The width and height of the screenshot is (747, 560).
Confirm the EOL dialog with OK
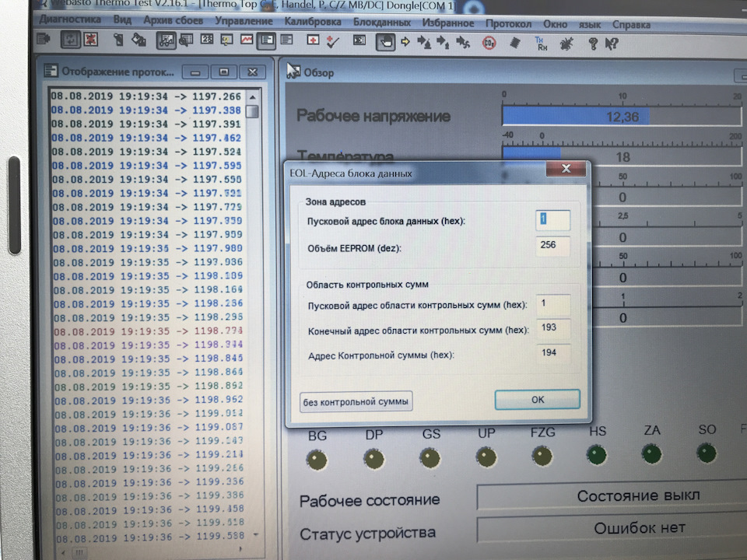click(x=538, y=400)
